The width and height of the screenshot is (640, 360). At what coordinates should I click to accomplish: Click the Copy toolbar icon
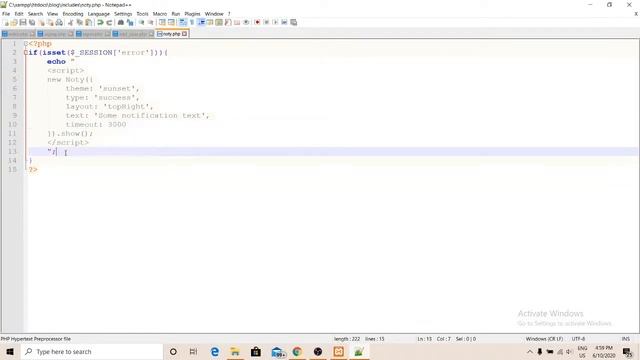click(x=80, y=22)
